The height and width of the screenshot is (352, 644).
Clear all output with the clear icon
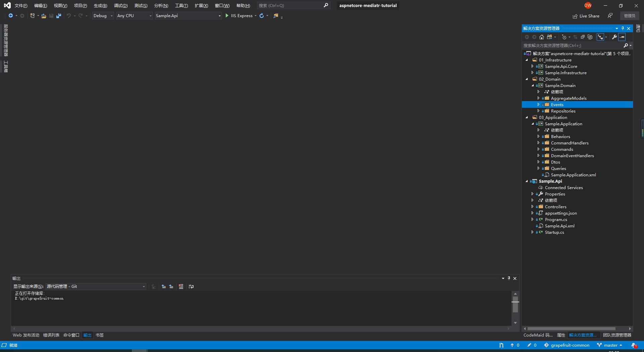(x=181, y=287)
